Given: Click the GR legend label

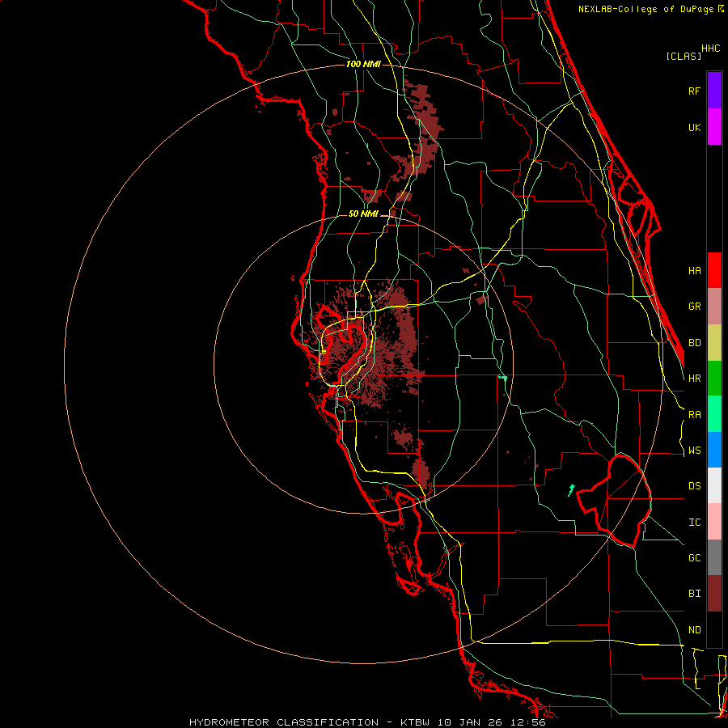Looking at the screenshot, I should coord(694,307).
